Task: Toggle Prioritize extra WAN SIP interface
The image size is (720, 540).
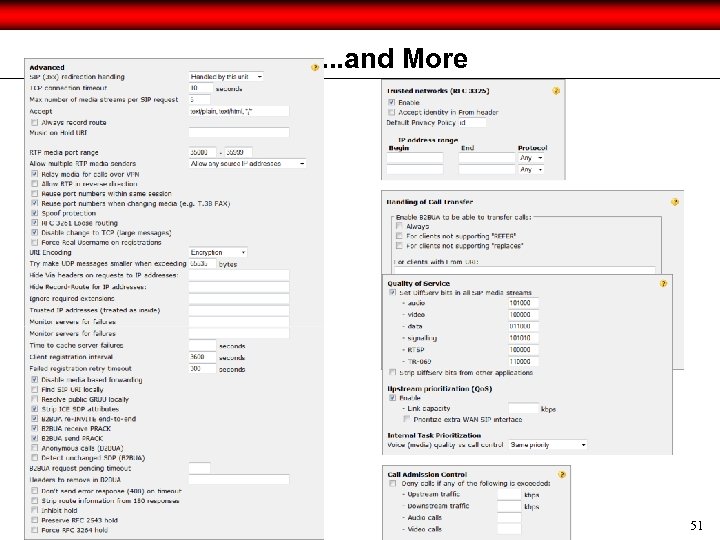Action: [x=406, y=419]
